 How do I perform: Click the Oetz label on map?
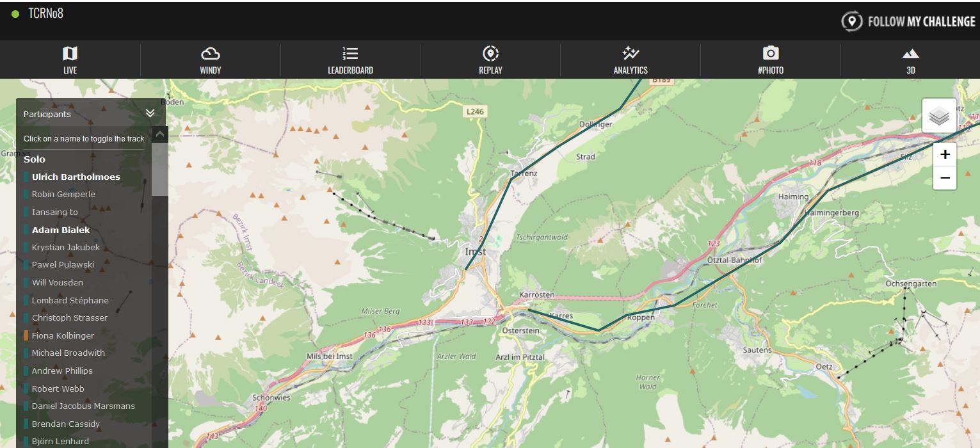coord(824,367)
